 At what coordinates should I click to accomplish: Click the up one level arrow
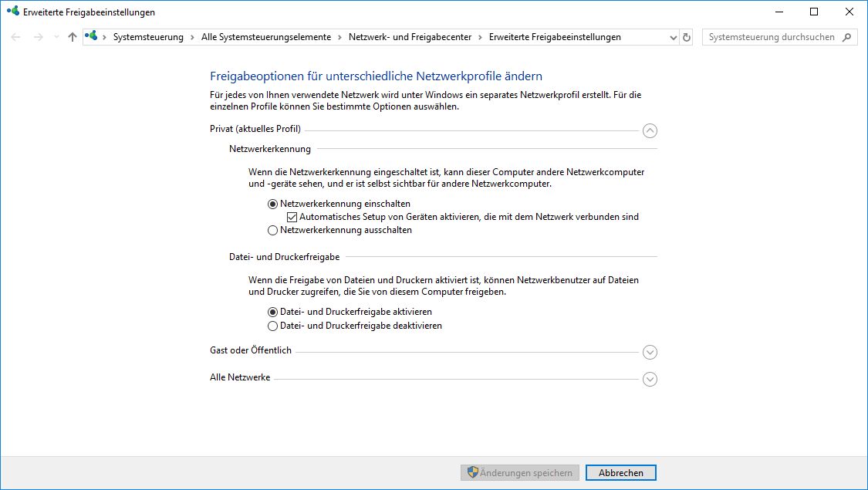point(71,36)
